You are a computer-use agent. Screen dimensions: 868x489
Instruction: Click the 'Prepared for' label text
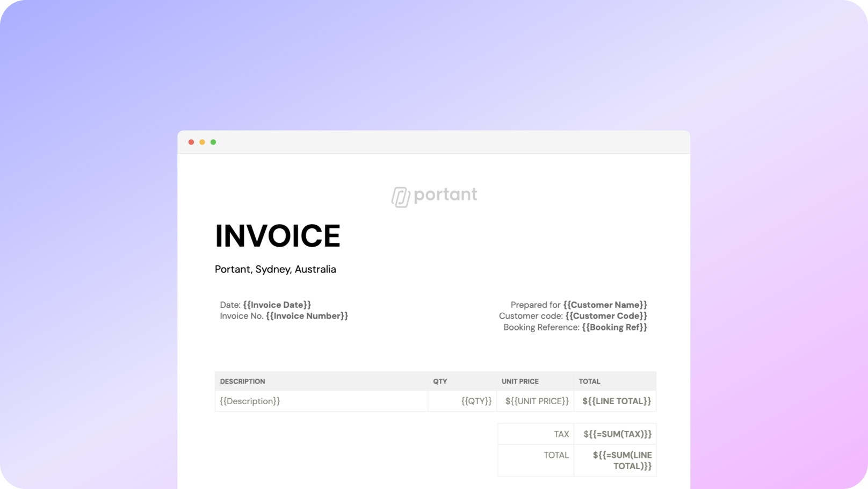[536, 305]
